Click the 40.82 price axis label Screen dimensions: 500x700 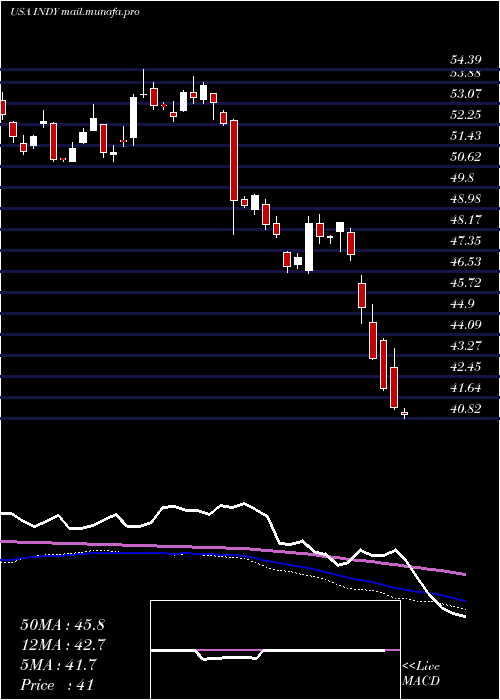pyautogui.click(x=465, y=408)
